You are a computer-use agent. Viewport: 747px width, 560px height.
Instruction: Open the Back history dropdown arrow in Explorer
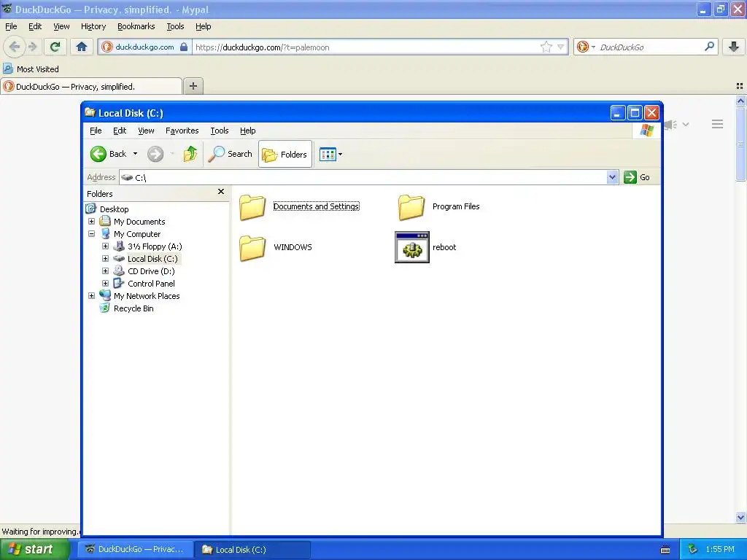coord(135,154)
